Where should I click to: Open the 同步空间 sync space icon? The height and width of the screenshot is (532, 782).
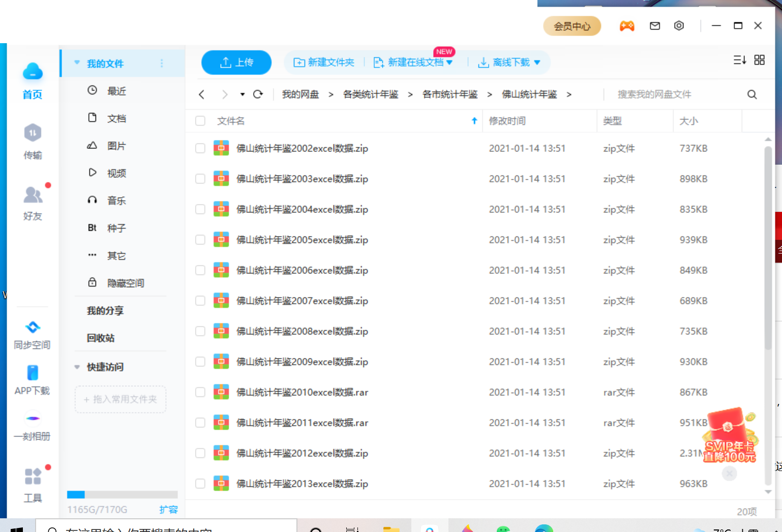point(33,327)
